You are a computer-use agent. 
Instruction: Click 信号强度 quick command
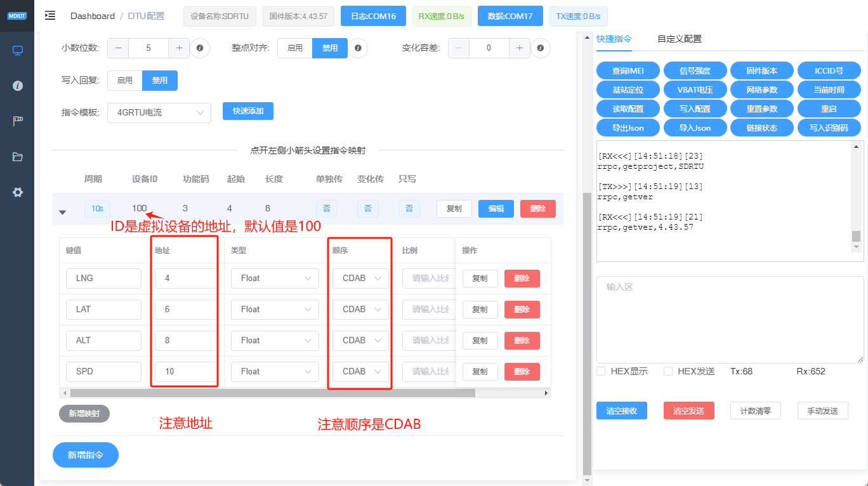click(695, 71)
